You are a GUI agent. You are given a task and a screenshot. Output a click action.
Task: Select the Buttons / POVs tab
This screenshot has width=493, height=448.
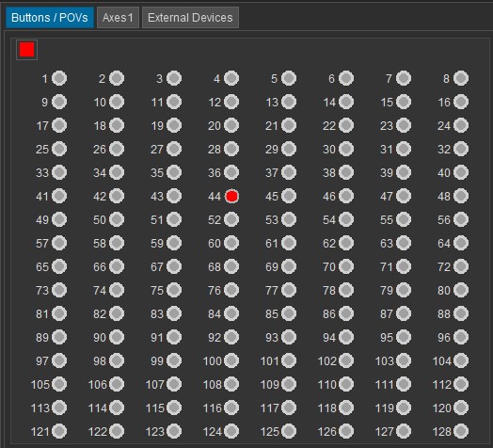pyautogui.click(x=50, y=18)
